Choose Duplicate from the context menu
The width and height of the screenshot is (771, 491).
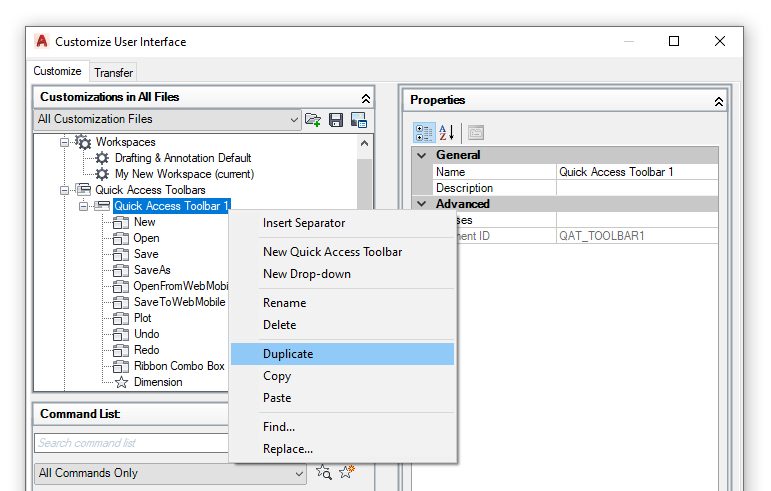(x=288, y=354)
